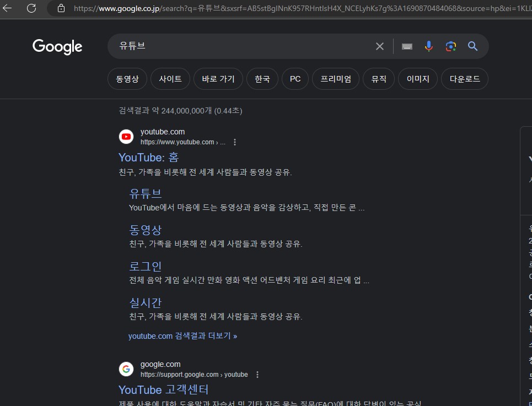Click the snippet starting 전체 음악 게임
This screenshot has height=406, width=532.
click(x=249, y=280)
